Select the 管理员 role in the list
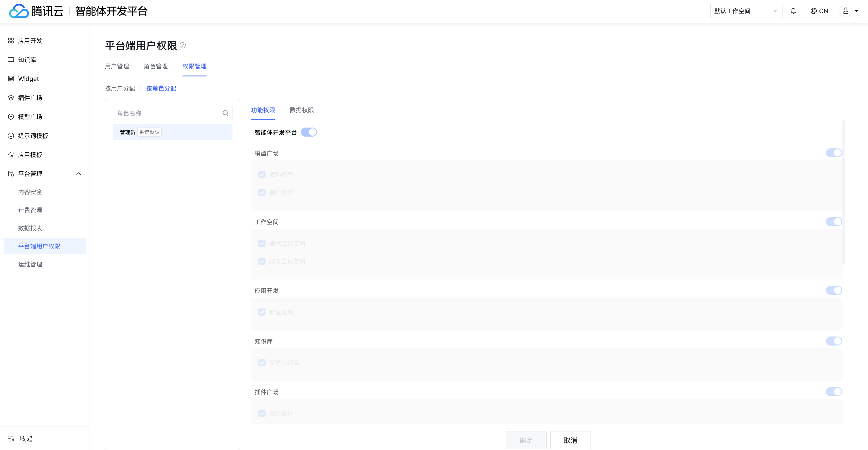The width and height of the screenshot is (868, 450). [x=127, y=132]
